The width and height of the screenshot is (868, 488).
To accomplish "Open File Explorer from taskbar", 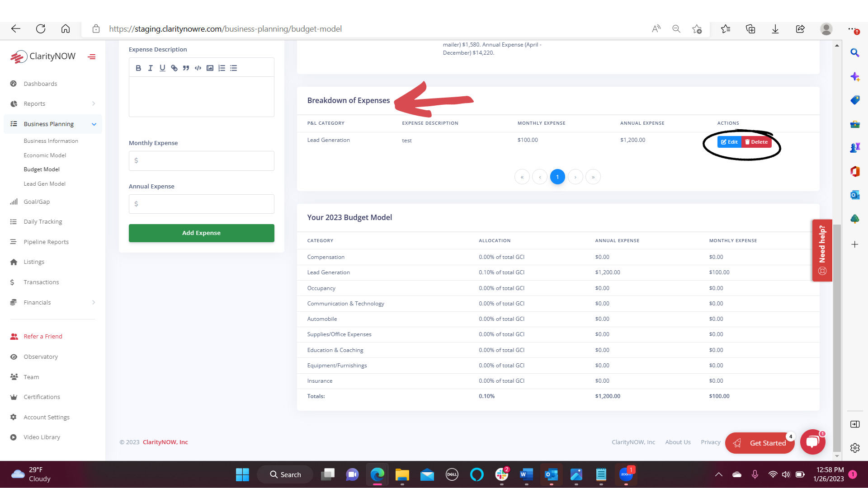I will 402,474.
